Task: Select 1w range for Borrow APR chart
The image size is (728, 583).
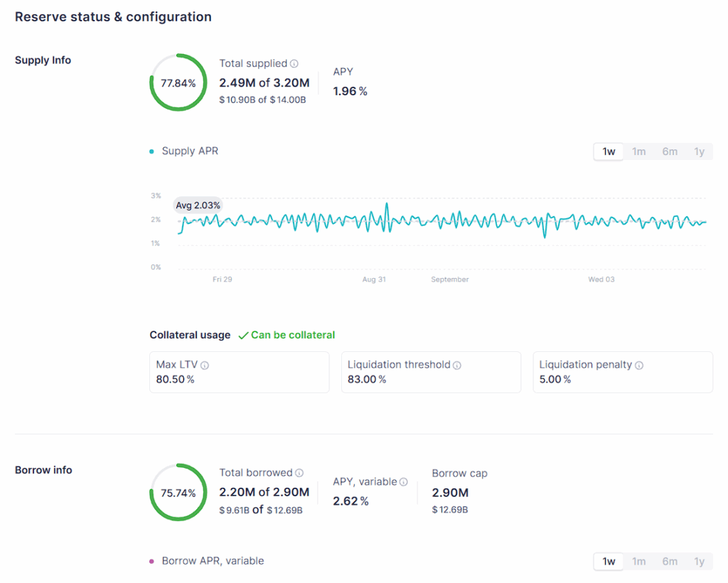Action: coord(609,562)
